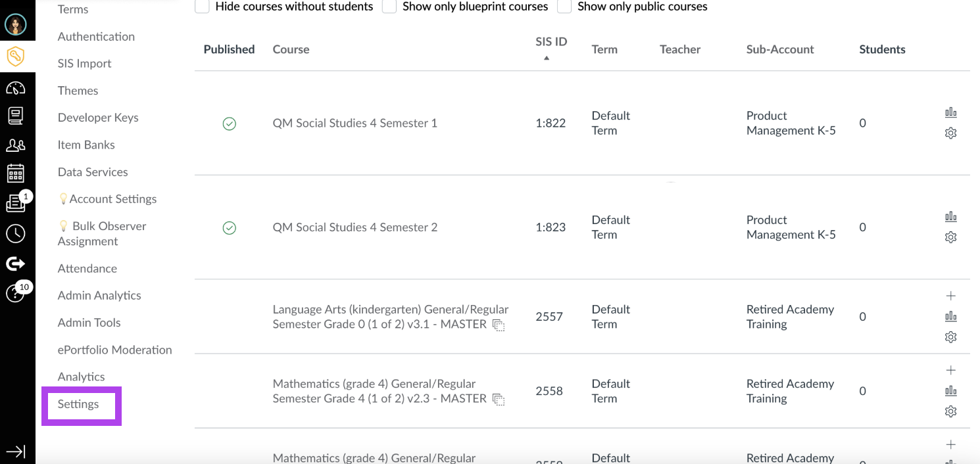View statistics icon for QM Social Studies 4 Semester 1

coord(950,113)
